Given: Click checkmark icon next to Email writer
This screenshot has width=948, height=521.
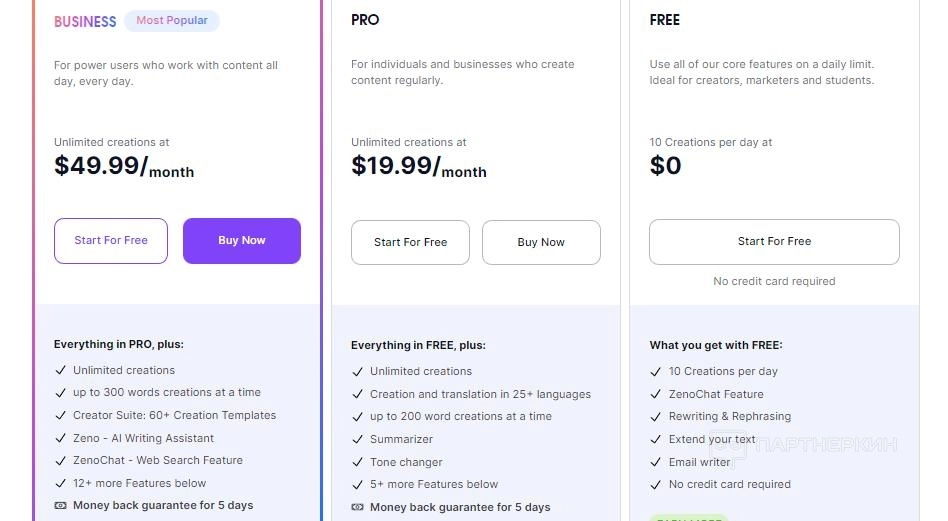Looking at the screenshot, I should point(656,462).
